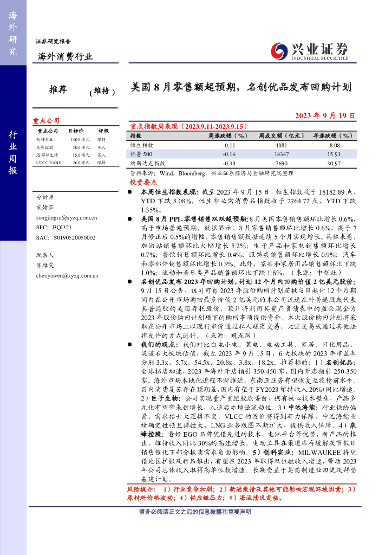
Task: Click the 评级 column header
Action: [103, 131]
